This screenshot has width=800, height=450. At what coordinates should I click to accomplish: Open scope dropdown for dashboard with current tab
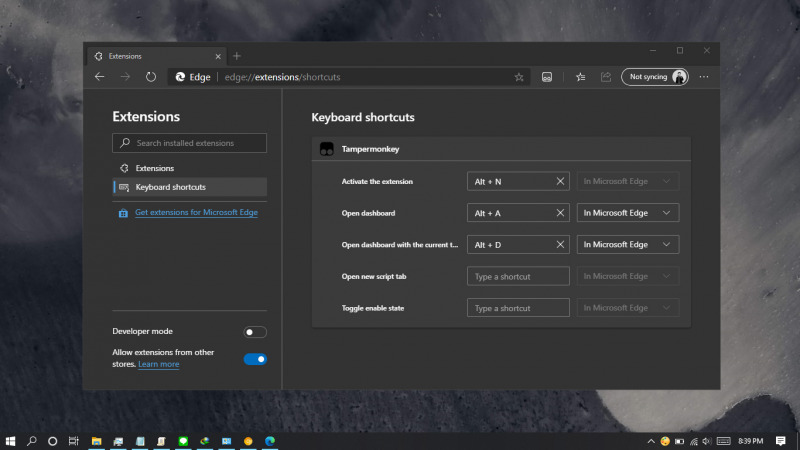tap(628, 244)
